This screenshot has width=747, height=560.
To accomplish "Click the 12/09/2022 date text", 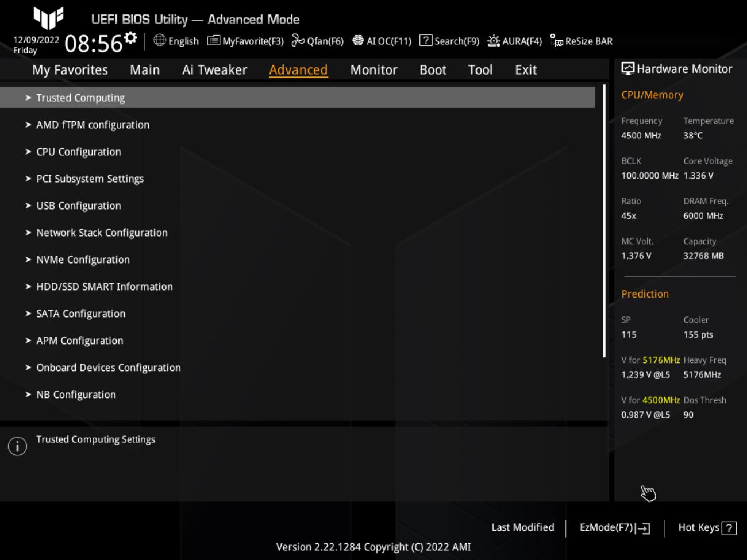I will tap(36, 40).
